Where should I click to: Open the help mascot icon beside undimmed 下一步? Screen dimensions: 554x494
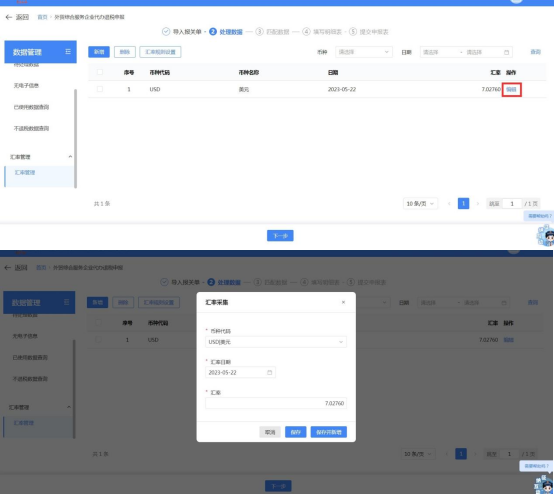[x=546, y=235]
